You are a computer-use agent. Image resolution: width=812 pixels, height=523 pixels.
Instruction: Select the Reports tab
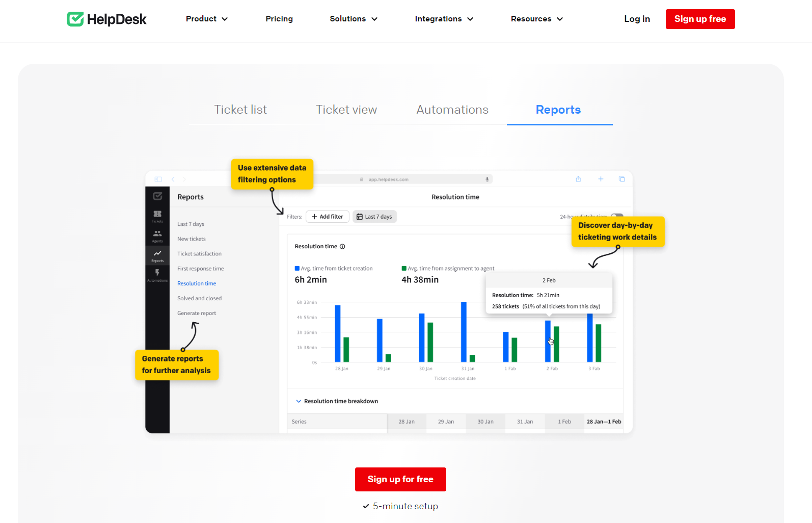558,110
